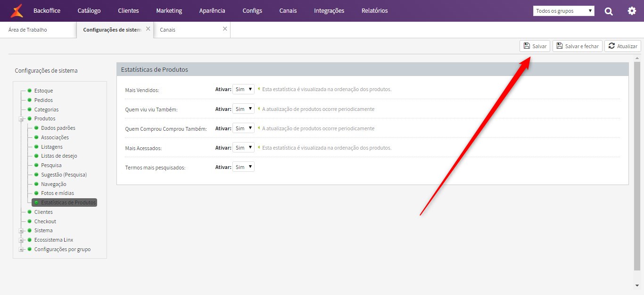
Task: Click the orange Linx logo icon
Action: pyautogui.click(x=17, y=10)
